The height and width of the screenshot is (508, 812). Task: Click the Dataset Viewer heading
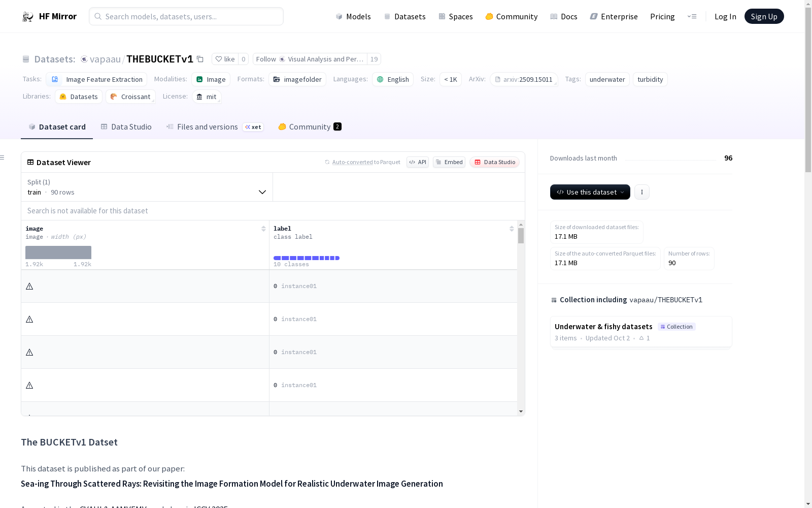coord(63,163)
